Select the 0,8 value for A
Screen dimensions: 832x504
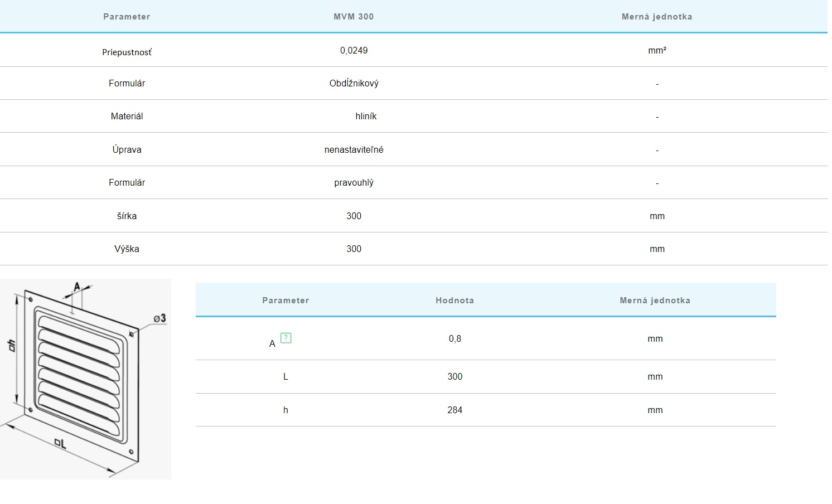click(x=454, y=338)
